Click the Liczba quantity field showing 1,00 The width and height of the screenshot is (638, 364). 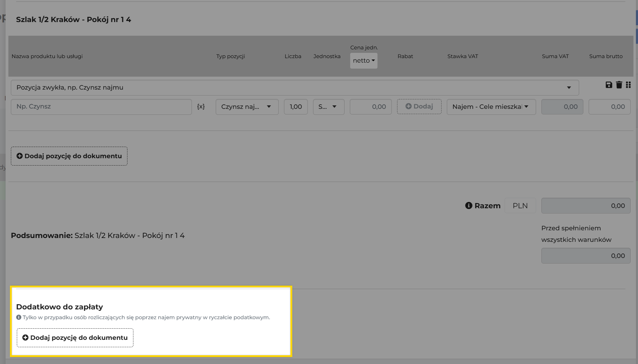coord(296,107)
